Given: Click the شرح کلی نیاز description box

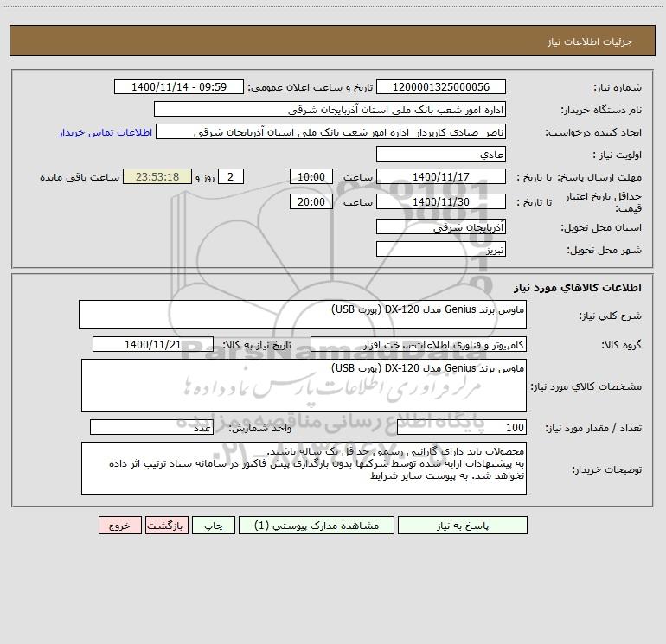Looking at the screenshot, I should [x=303, y=315].
